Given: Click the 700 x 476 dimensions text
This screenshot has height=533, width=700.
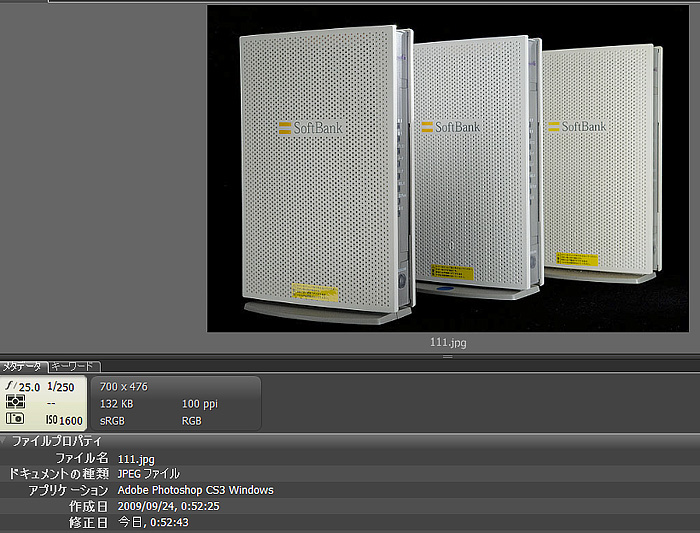Looking at the screenshot, I should click(124, 387).
